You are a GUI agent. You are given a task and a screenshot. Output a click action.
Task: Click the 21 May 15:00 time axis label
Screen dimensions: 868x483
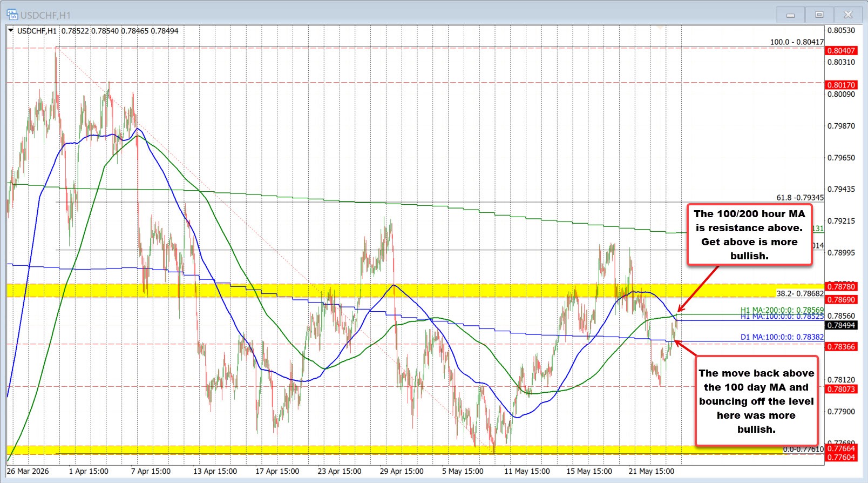651,471
